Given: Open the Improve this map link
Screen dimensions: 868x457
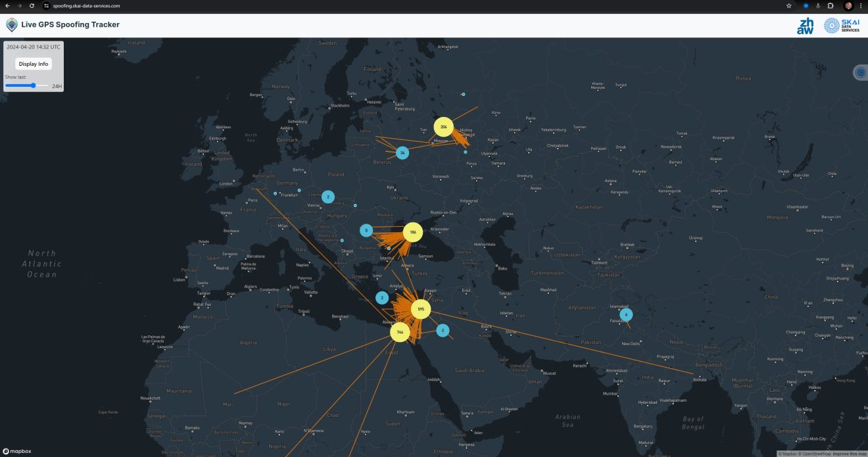Looking at the screenshot, I should [850, 453].
